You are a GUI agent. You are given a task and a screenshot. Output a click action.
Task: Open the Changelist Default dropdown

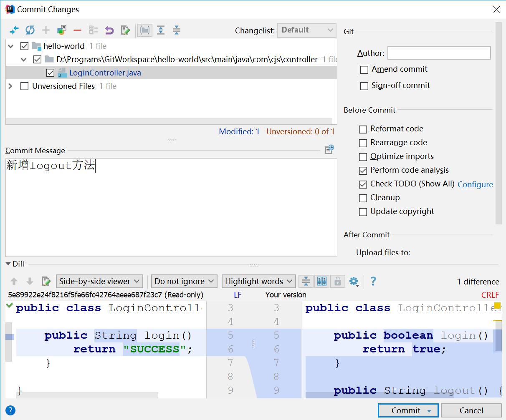tap(307, 30)
